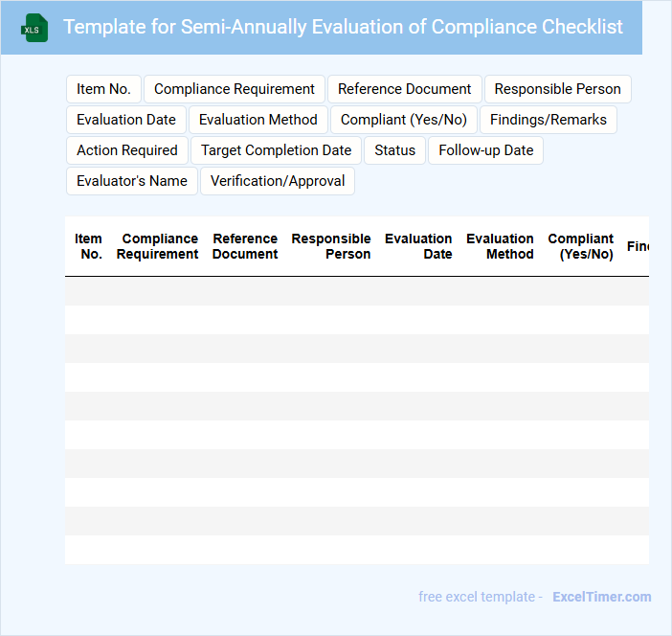672x636 pixels.
Task: Click the green XLS file icon
Action: tap(35, 28)
